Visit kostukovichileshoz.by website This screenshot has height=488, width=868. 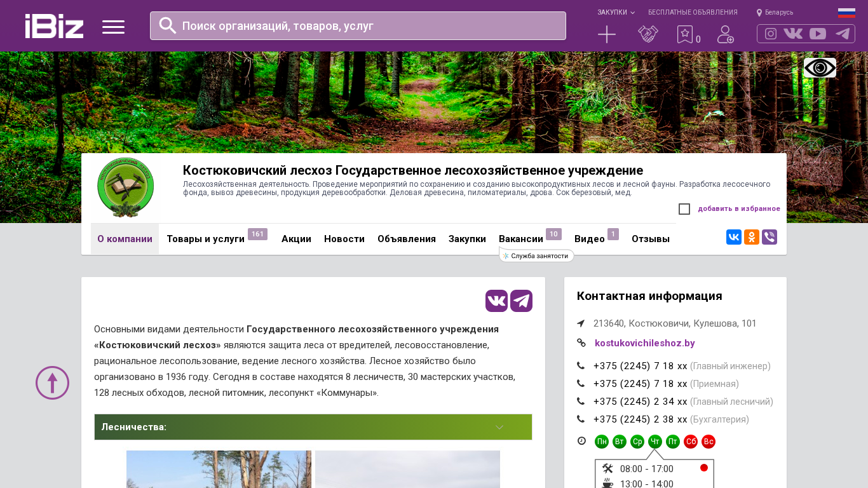(x=645, y=343)
